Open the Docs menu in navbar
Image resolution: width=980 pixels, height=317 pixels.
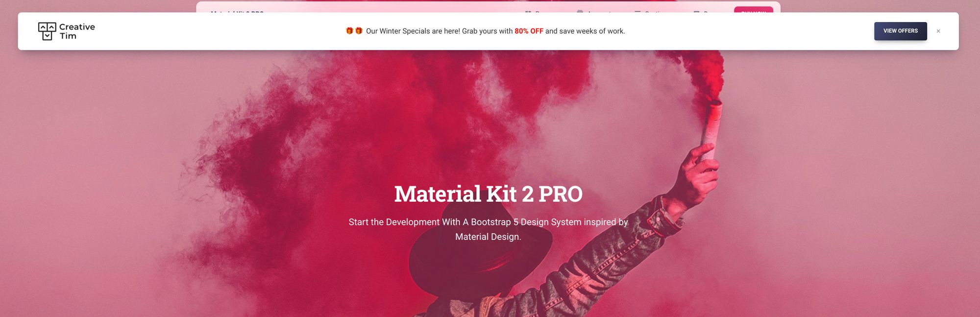pyautogui.click(x=707, y=11)
